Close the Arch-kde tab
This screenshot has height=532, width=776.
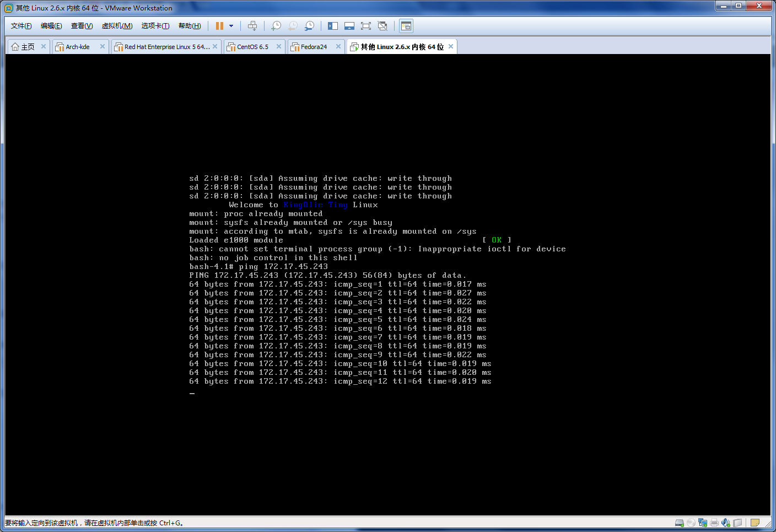coord(103,46)
